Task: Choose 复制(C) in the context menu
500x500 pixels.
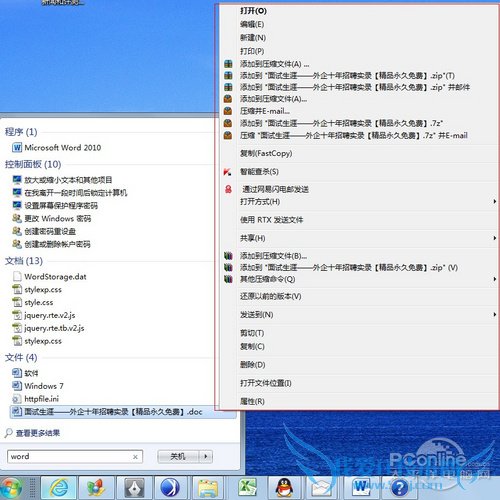Action: point(252,346)
